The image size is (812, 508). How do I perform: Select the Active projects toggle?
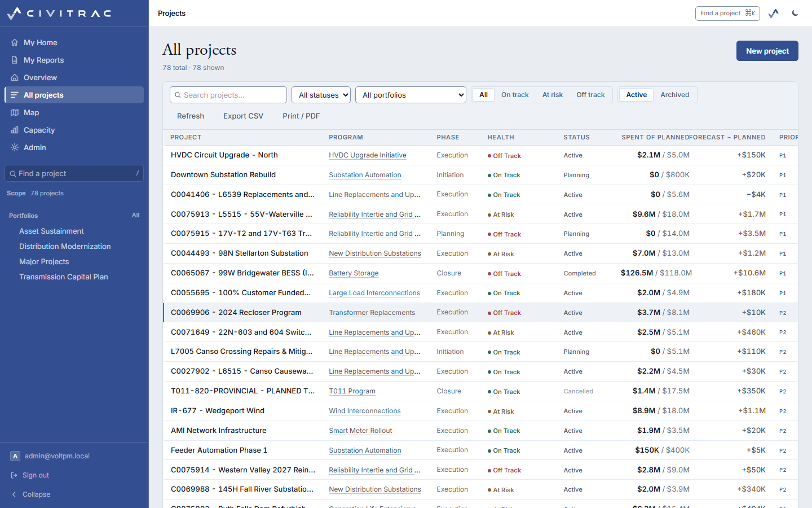click(637, 95)
